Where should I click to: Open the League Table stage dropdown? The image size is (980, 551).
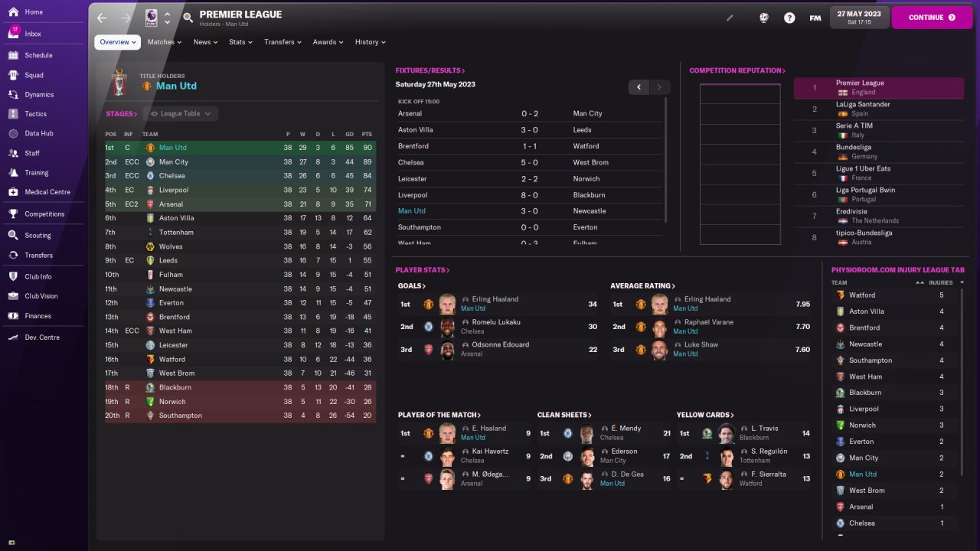coord(181,113)
